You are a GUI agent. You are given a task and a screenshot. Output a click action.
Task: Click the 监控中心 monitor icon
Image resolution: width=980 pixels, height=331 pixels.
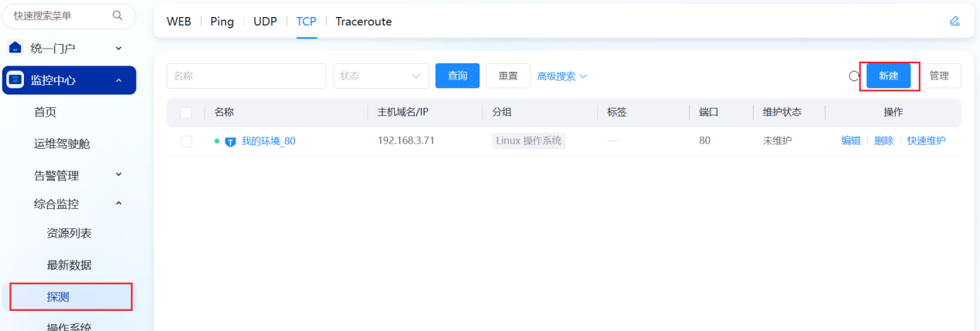point(15,79)
